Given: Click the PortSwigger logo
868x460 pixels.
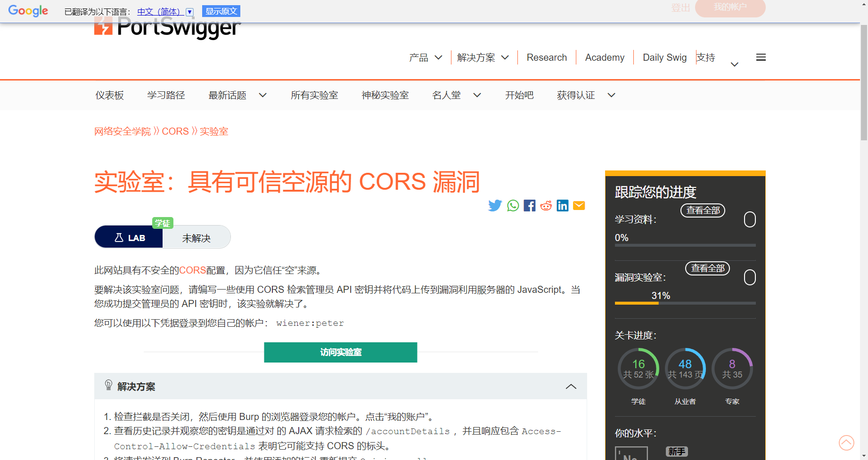Looking at the screenshot, I should coord(167,27).
